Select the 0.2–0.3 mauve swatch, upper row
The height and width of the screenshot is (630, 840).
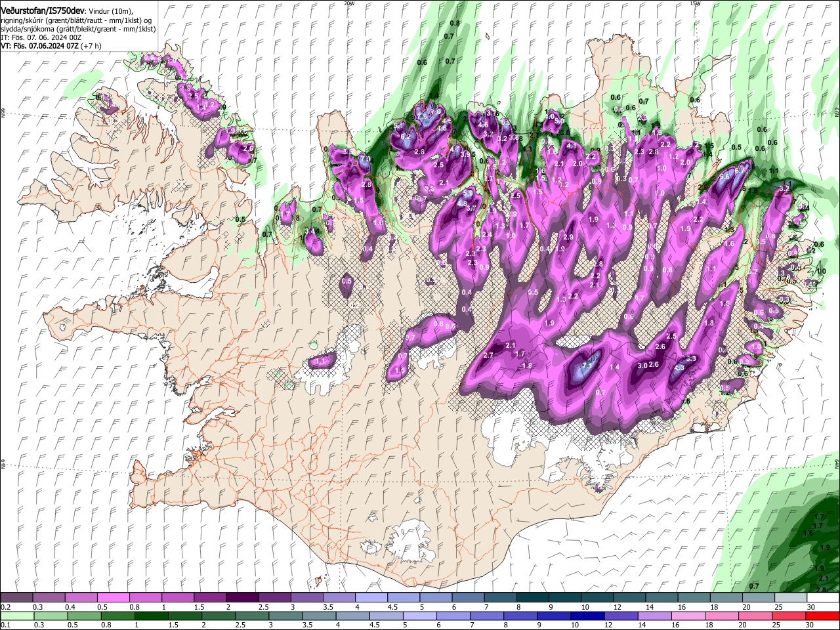click(x=16, y=597)
